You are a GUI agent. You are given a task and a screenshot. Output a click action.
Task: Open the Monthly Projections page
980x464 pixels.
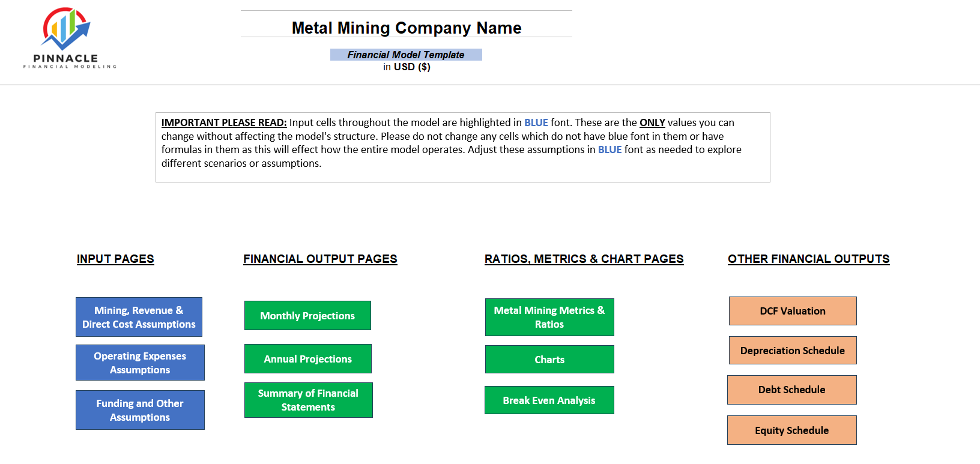pos(307,316)
